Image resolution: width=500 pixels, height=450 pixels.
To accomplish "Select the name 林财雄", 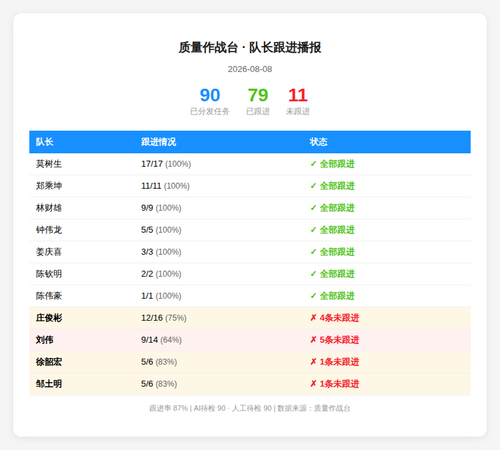I will (49, 208).
